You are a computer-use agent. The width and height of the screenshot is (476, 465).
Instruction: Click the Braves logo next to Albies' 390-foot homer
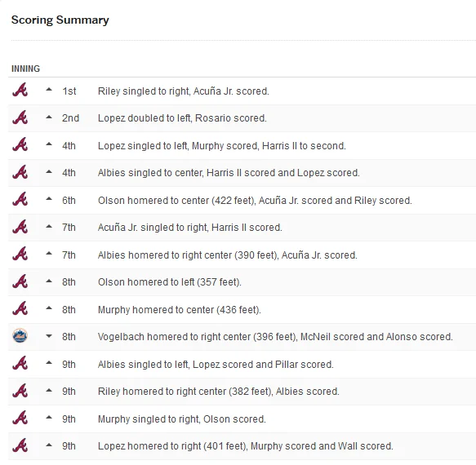click(20, 255)
